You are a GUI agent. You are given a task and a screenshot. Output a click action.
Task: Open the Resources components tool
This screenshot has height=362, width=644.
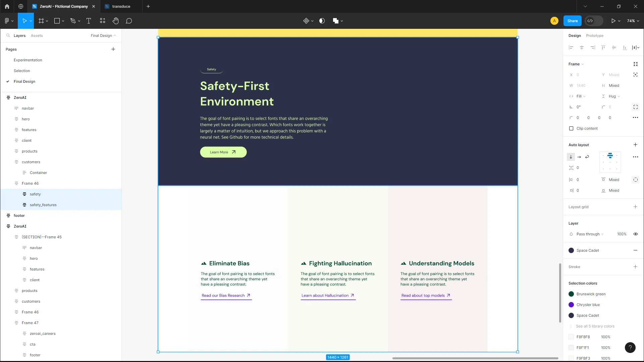103,21
